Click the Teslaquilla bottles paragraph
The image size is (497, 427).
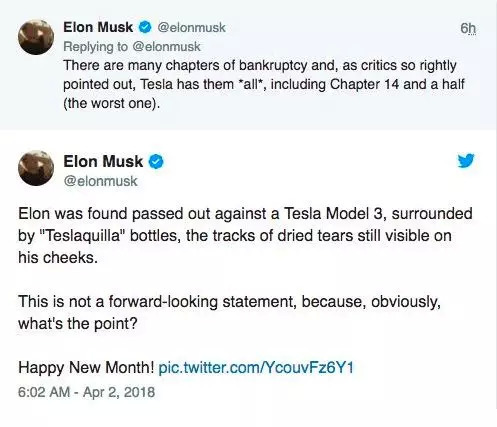[245, 236]
